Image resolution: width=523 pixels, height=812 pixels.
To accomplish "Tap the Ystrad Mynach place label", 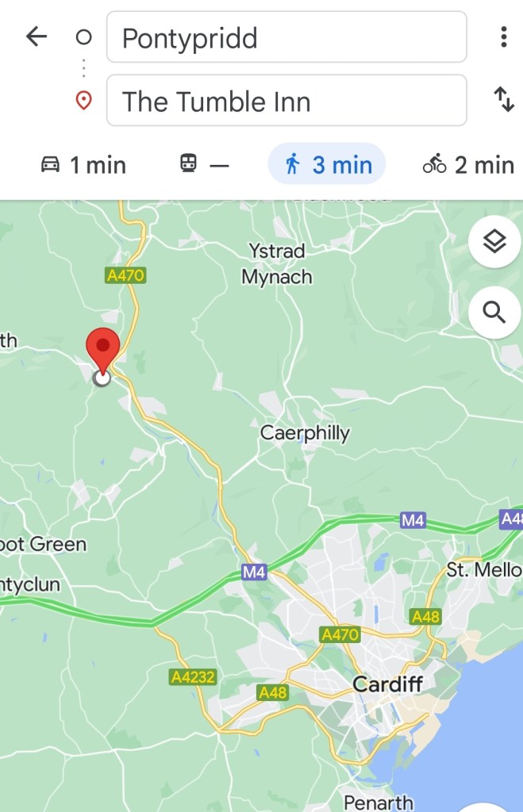I will pyautogui.click(x=277, y=263).
